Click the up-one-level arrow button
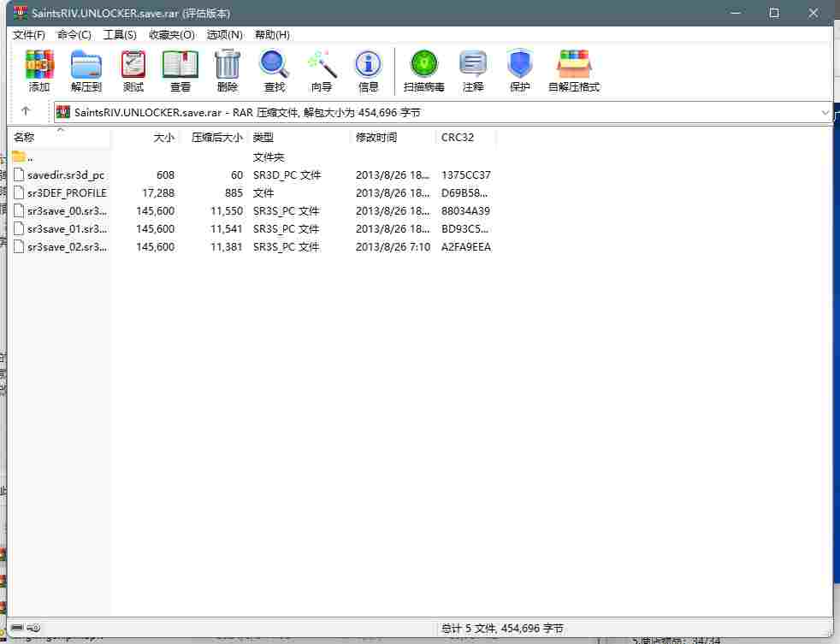This screenshot has height=644, width=840. pos(26,111)
